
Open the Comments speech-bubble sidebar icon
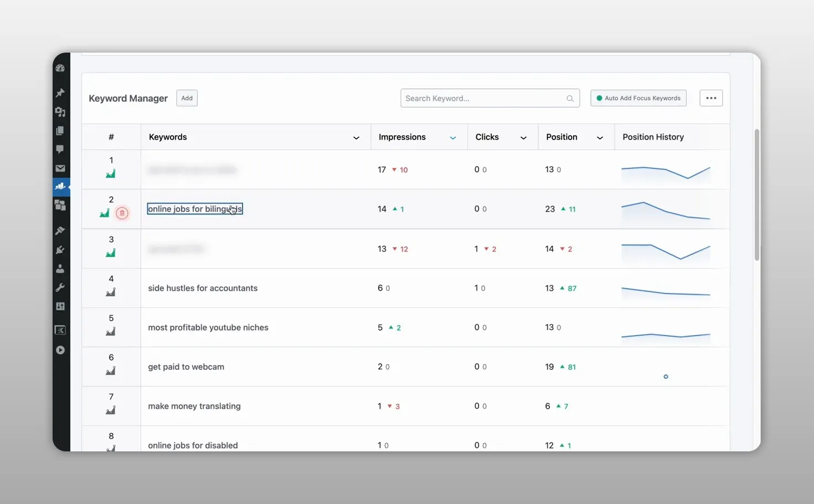pos(60,150)
